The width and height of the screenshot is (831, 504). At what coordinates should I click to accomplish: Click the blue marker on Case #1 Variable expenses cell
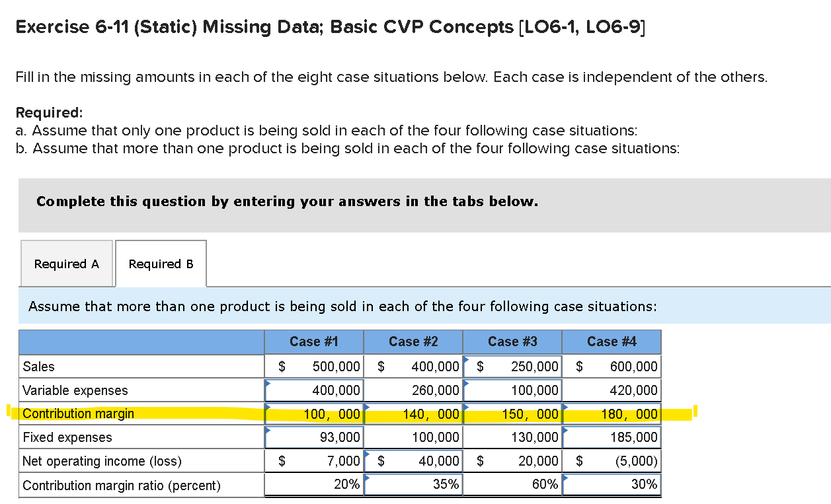[x=267, y=382]
